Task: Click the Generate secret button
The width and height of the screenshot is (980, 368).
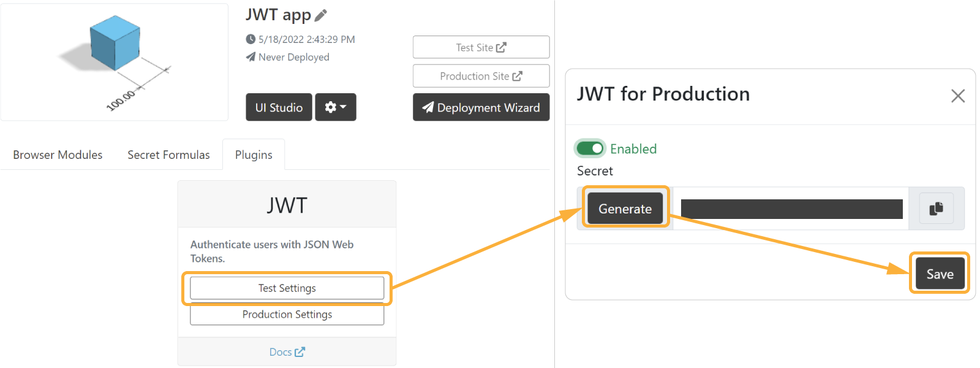Action: [625, 209]
